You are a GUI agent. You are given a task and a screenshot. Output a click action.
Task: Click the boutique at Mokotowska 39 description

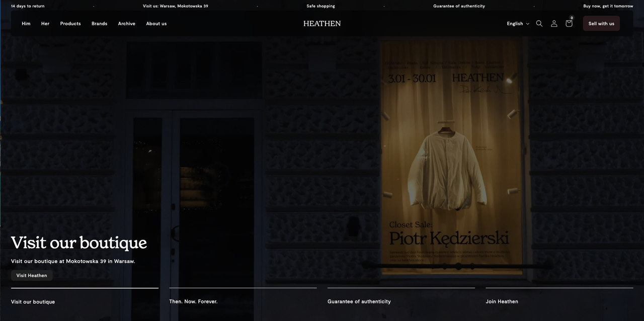pyautogui.click(x=73, y=261)
